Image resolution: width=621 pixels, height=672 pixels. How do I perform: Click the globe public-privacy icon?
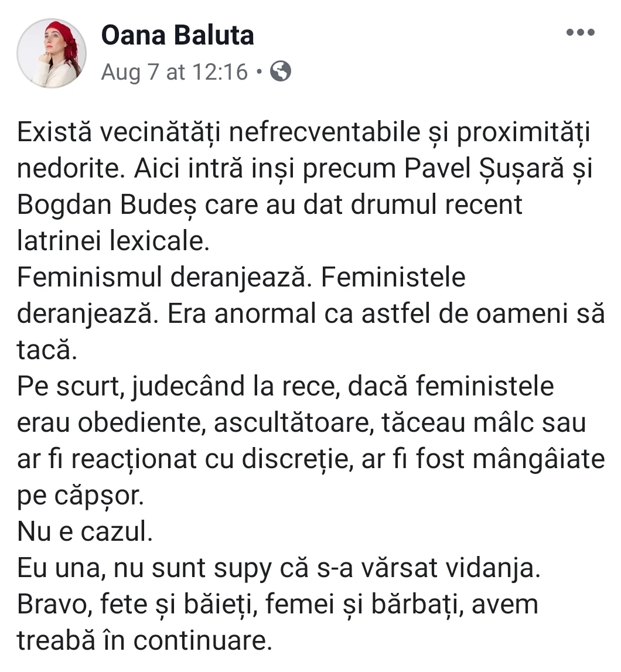[280, 71]
